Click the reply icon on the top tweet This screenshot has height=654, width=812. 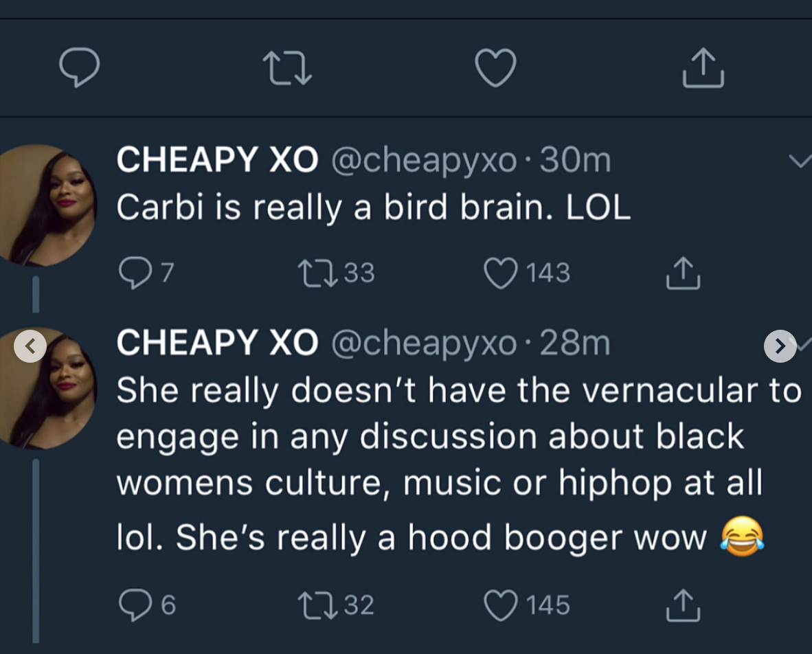tap(80, 67)
